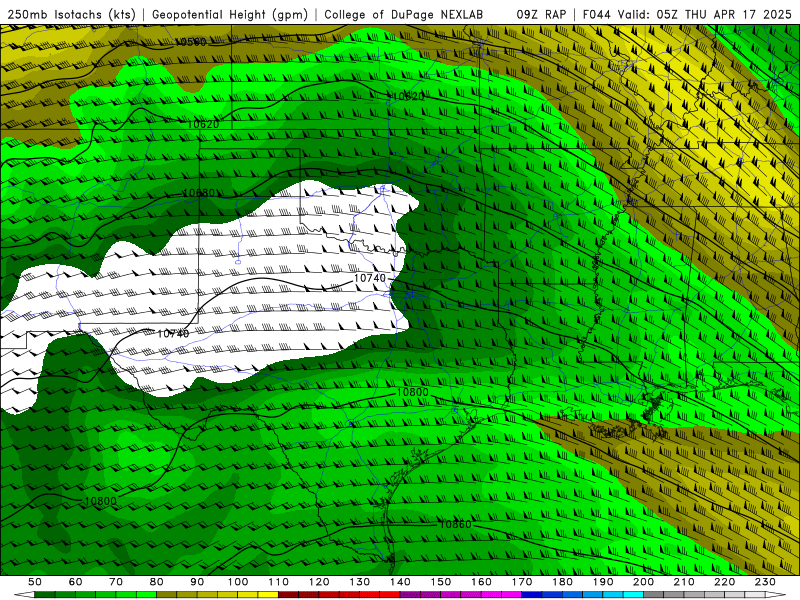Viewport: 800px width, 600px height.
Task: Click the 'Geopotential Height (gpm)' header text
Action: pos(230,14)
